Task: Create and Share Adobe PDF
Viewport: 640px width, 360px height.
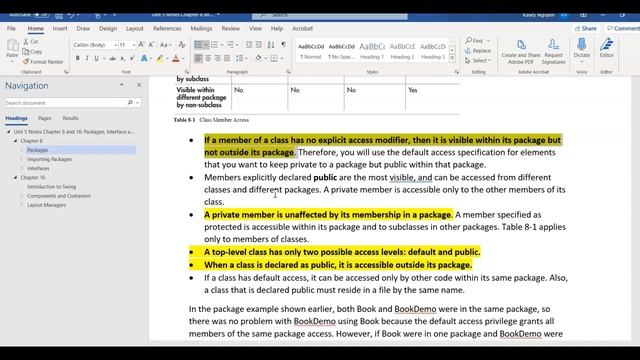Action: tap(520, 51)
